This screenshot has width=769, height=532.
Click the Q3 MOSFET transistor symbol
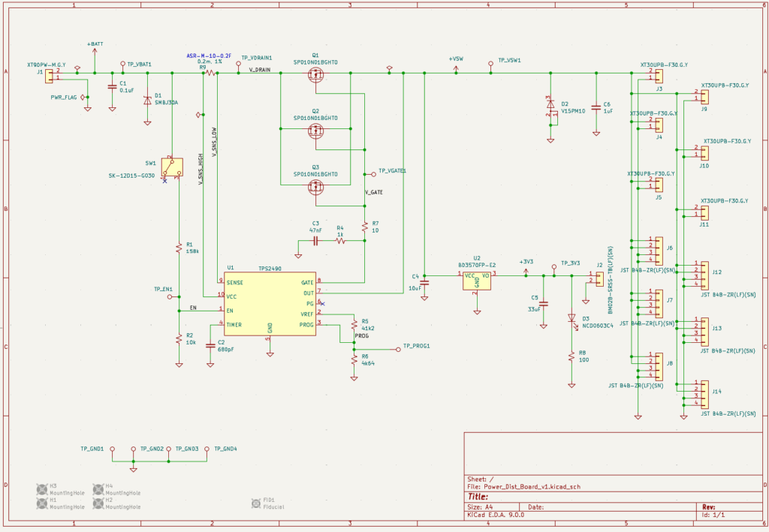click(x=315, y=185)
